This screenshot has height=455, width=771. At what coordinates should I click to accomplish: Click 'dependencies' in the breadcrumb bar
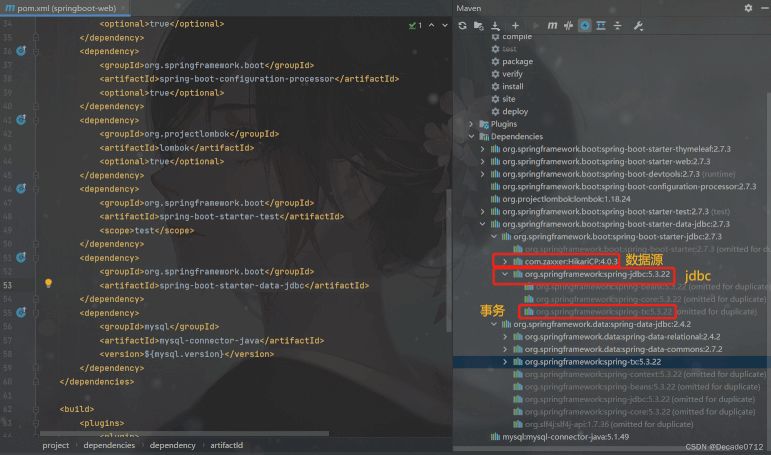click(109, 445)
